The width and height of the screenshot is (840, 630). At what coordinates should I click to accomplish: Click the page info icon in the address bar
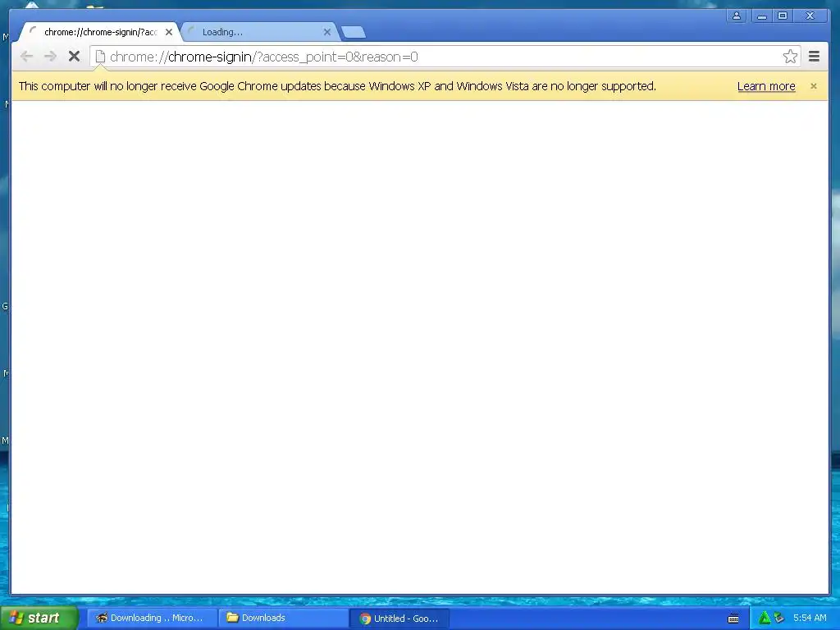(x=100, y=57)
